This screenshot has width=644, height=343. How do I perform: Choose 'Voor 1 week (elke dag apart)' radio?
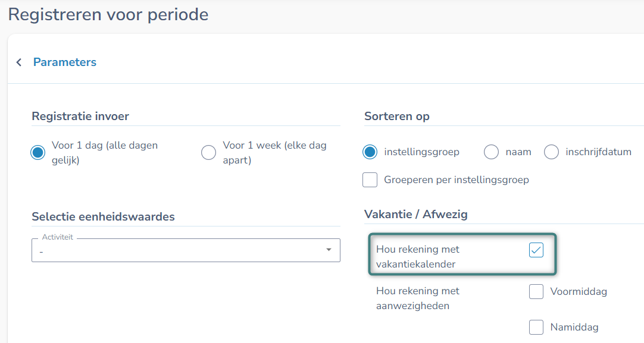(208, 153)
